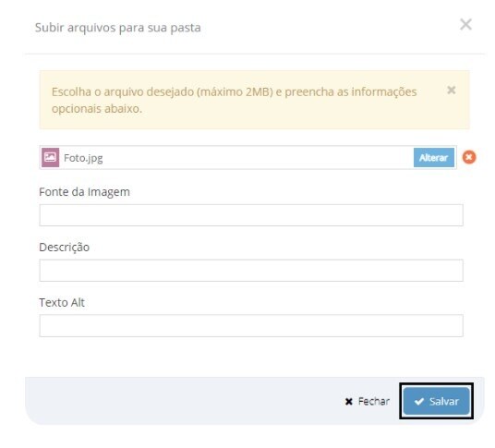This screenshot has width=495, height=448.
Task: Focus the Fonte da Imagem text field
Action: [x=251, y=215]
